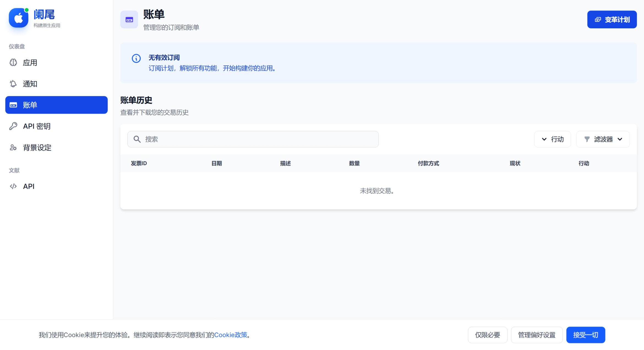Click the magnifier icon in the search bar

pyautogui.click(x=137, y=139)
